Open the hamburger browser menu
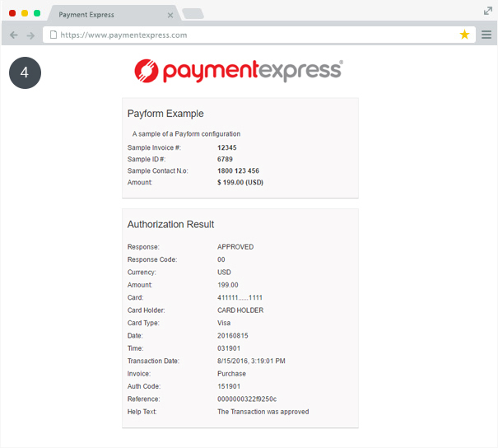The width and height of the screenshot is (498, 448). pos(486,35)
